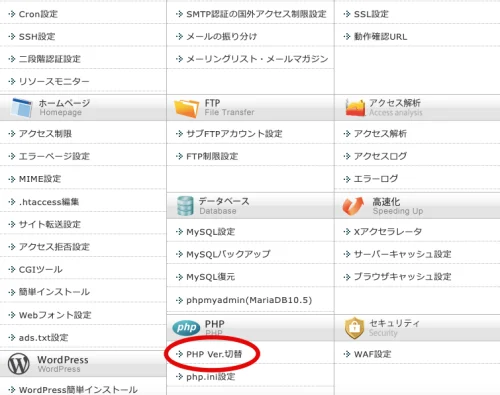The image size is (500, 395).
Task: Open メーリングリスト・メールマガジン
Action: point(257,59)
